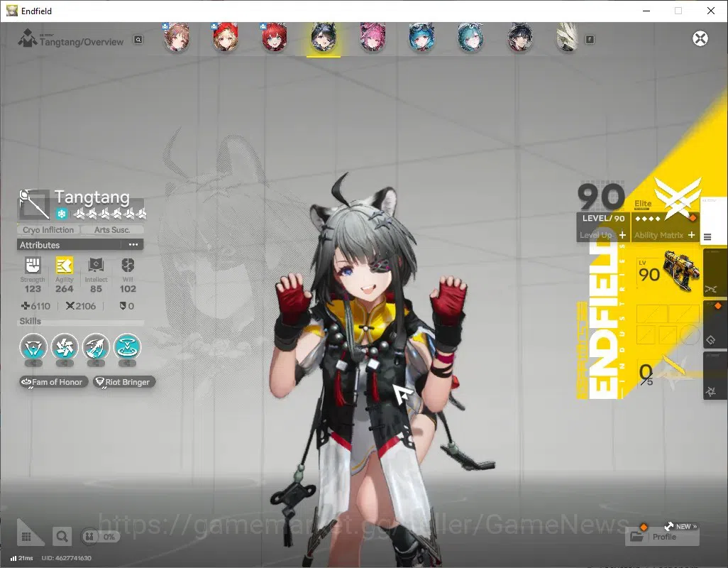Select the highlighted Tangtang portrait tab
Screen dimensions: 728x568
point(324,38)
